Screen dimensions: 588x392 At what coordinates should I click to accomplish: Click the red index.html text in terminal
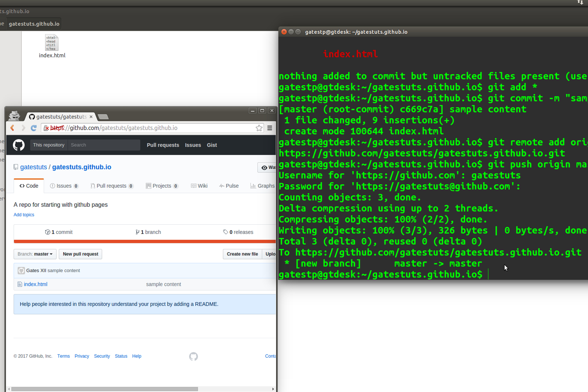350,54
